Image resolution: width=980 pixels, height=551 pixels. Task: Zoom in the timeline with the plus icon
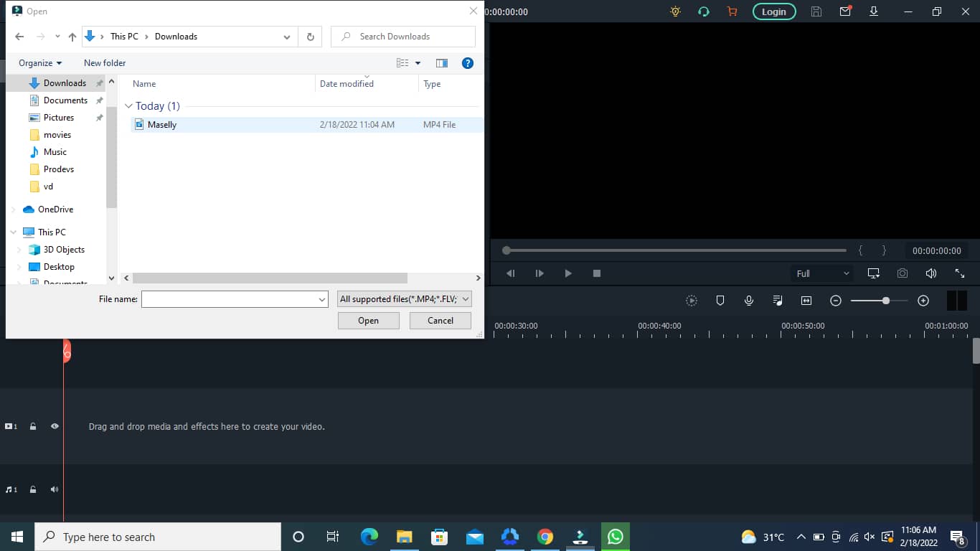(923, 301)
